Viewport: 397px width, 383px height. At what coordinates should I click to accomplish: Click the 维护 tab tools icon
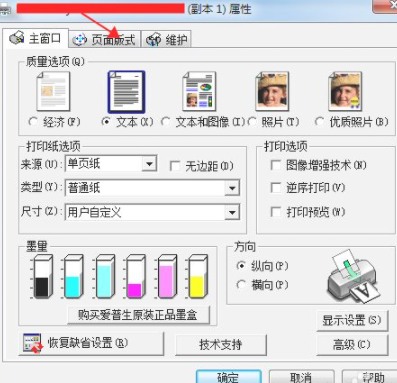(154, 40)
